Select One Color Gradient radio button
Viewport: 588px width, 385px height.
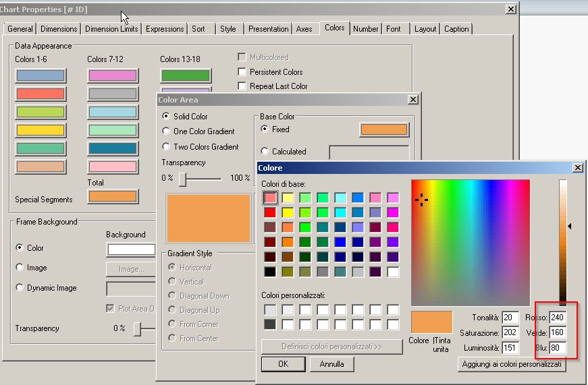click(166, 131)
